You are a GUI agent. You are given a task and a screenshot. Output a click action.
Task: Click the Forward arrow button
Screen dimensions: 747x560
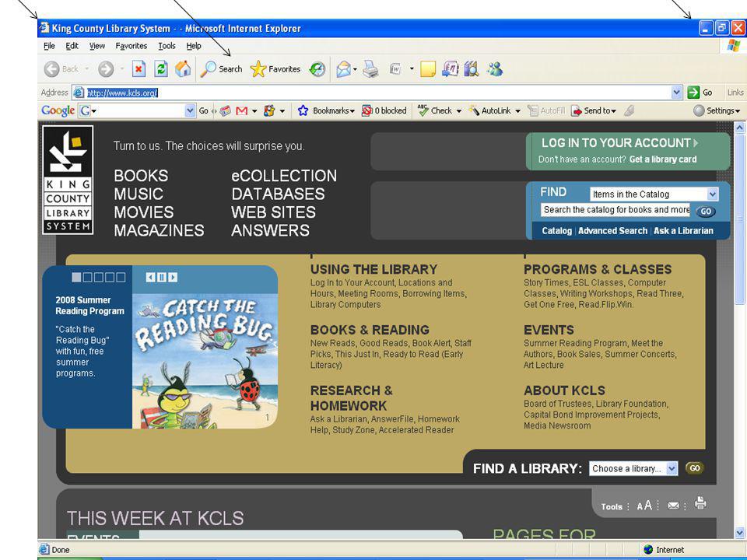[106, 69]
